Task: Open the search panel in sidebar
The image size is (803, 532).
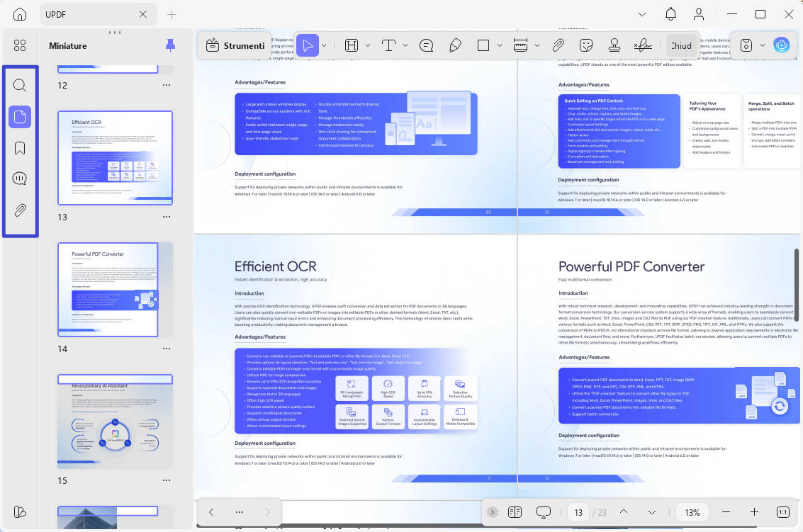Action: pos(19,85)
